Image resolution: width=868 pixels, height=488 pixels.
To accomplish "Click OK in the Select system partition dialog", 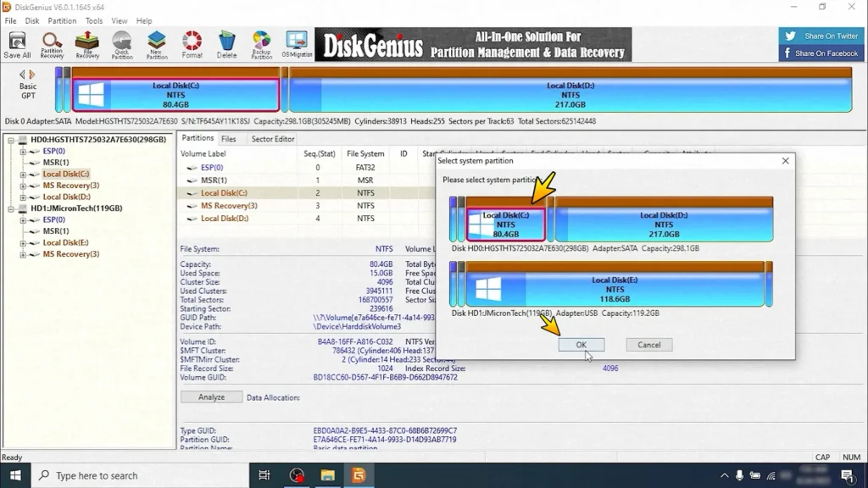I will point(581,344).
